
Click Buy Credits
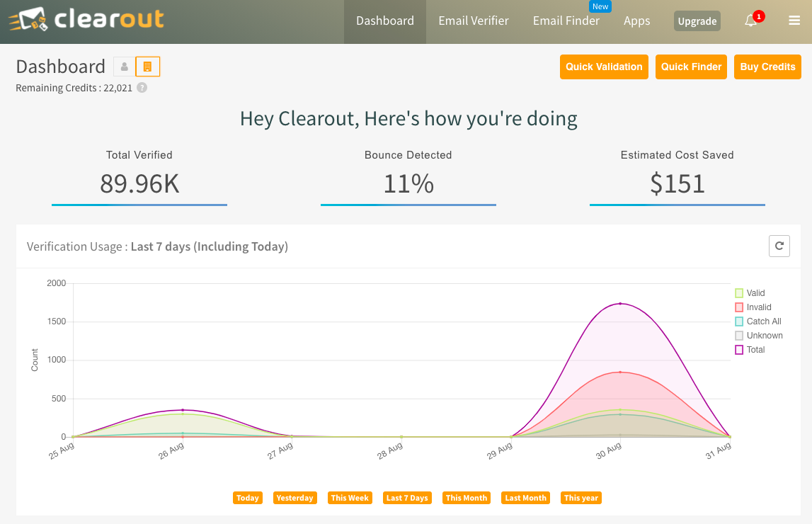click(x=767, y=67)
